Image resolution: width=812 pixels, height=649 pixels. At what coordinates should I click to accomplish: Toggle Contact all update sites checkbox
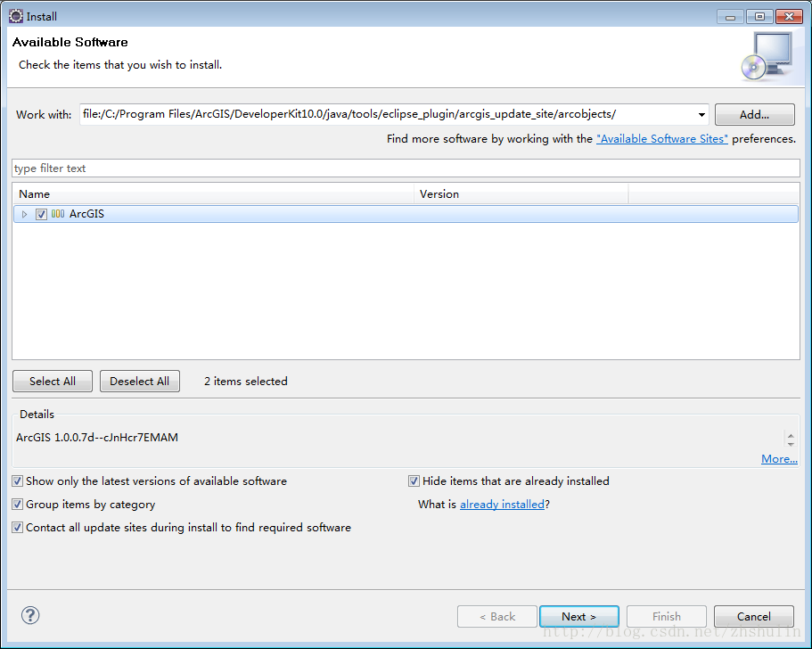18,528
